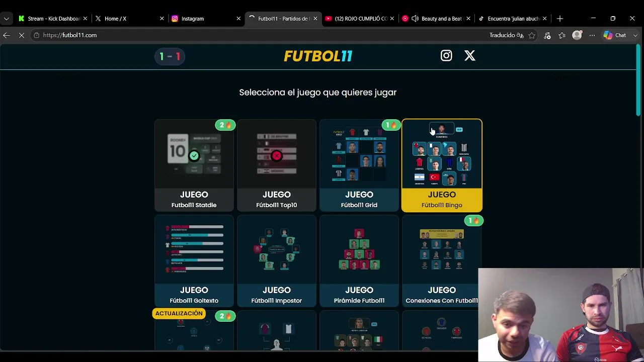Stop loading the page
644x362 pixels.
point(22,35)
